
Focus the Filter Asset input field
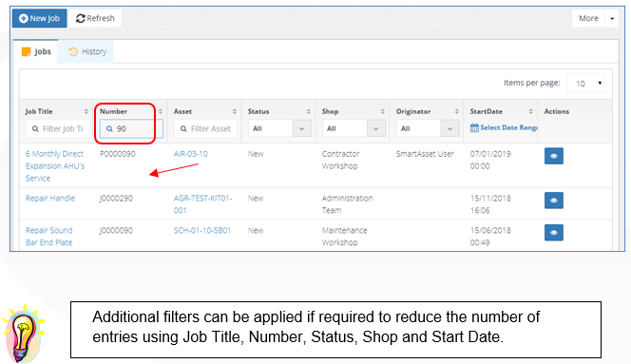point(205,129)
